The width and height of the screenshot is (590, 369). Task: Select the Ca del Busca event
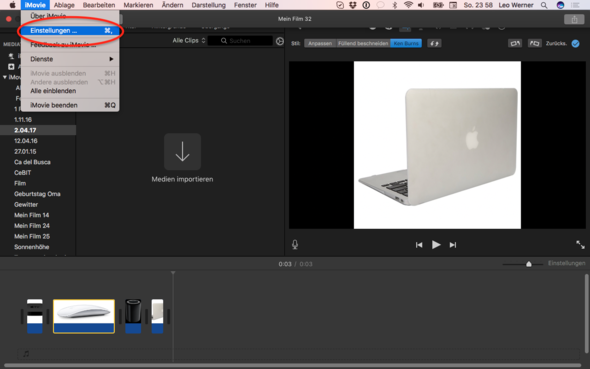(x=32, y=162)
